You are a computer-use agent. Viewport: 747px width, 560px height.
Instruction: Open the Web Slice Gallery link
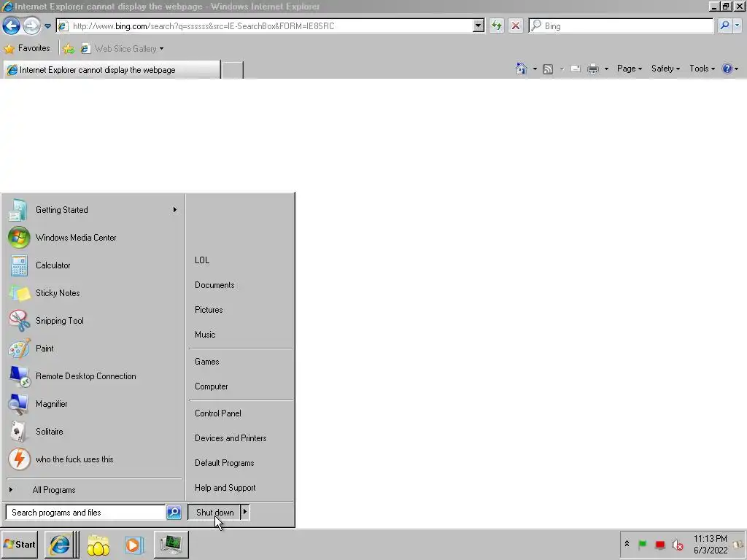[x=122, y=49]
